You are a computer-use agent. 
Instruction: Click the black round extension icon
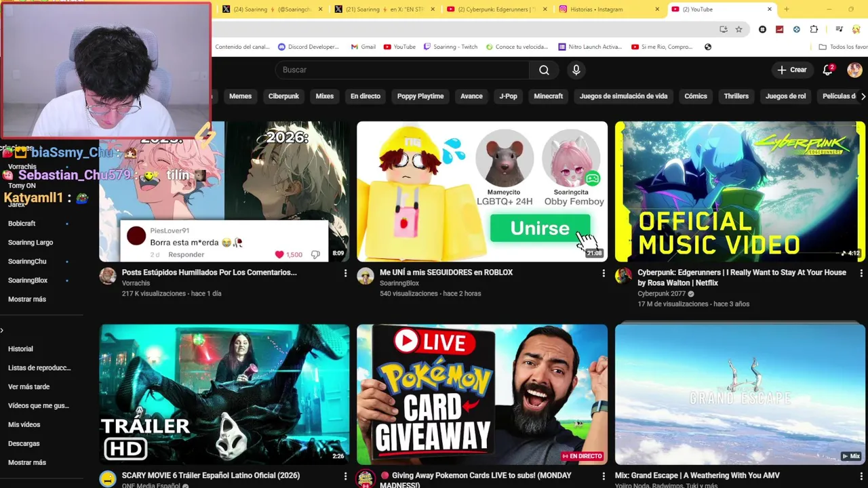(x=763, y=29)
